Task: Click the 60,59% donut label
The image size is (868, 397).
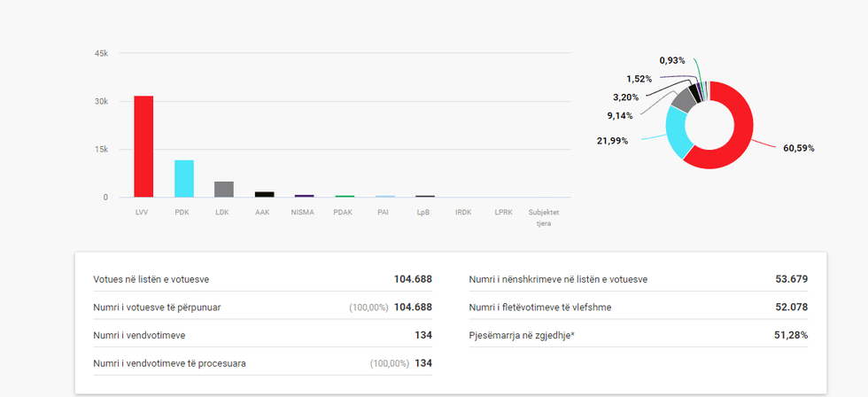Action: coord(798,149)
